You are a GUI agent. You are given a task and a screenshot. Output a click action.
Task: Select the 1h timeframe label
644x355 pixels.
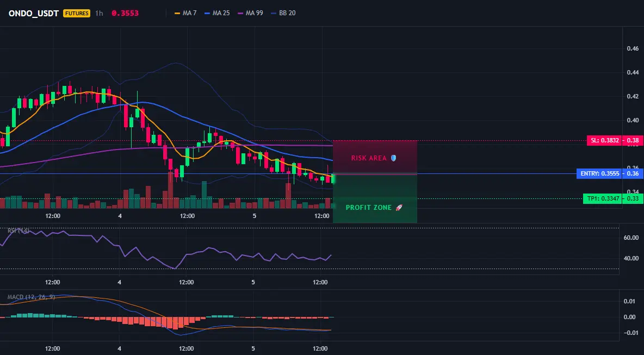(x=99, y=13)
